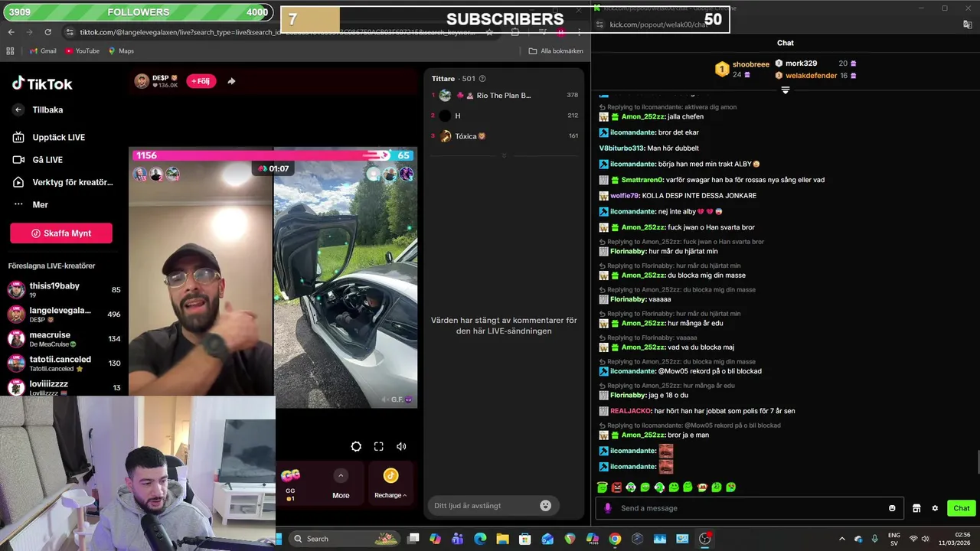The width and height of the screenshot is (980, 551).
Task: Share the live stream via arrow icon
Action: [x=231, y=81]
